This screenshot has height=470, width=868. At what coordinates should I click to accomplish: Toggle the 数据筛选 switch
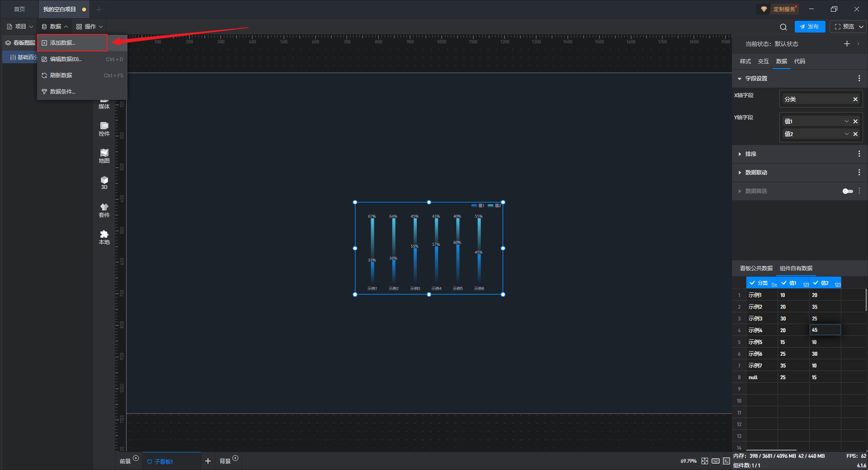pyautogui.click(x=848, y=191)
